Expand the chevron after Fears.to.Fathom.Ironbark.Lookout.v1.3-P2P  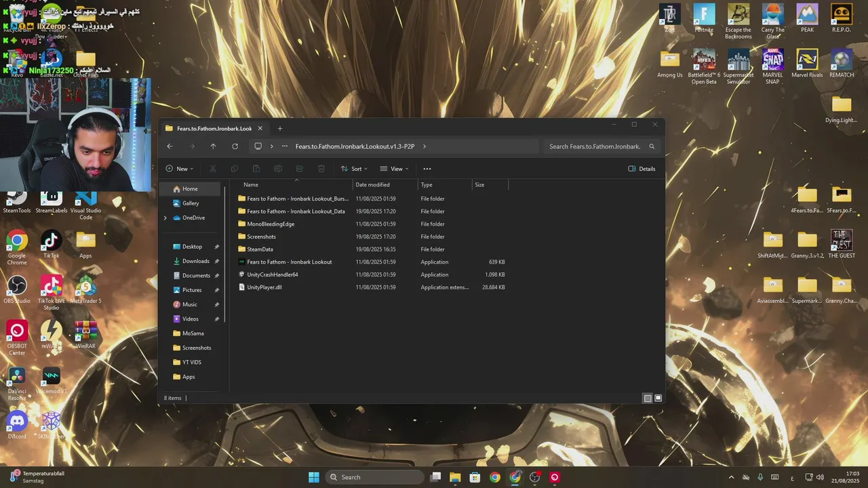point(425,146)
